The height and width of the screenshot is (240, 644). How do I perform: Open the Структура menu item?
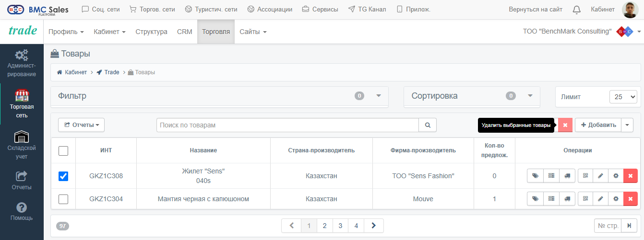(151, 32)
